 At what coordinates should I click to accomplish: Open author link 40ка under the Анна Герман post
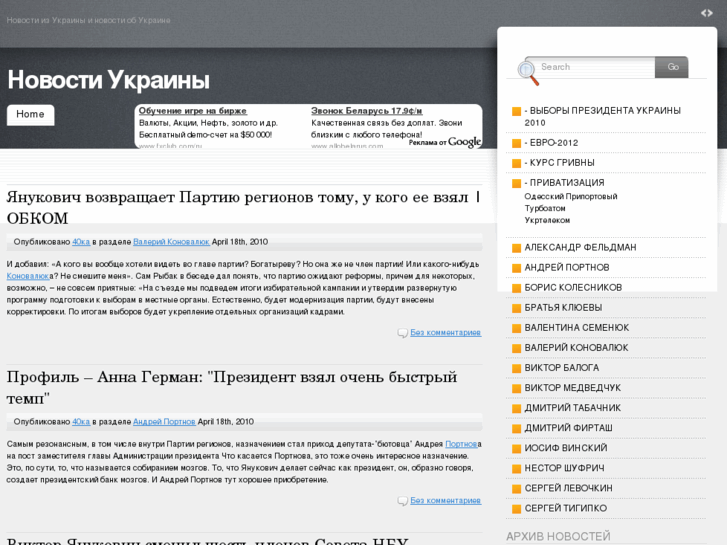click(x=81, y=422)
